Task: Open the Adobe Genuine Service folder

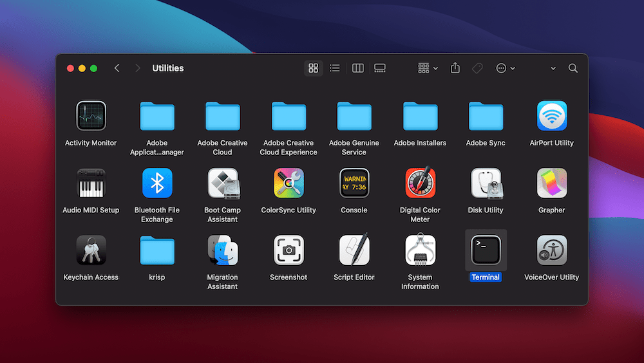Action: click(x=354, y=116)
